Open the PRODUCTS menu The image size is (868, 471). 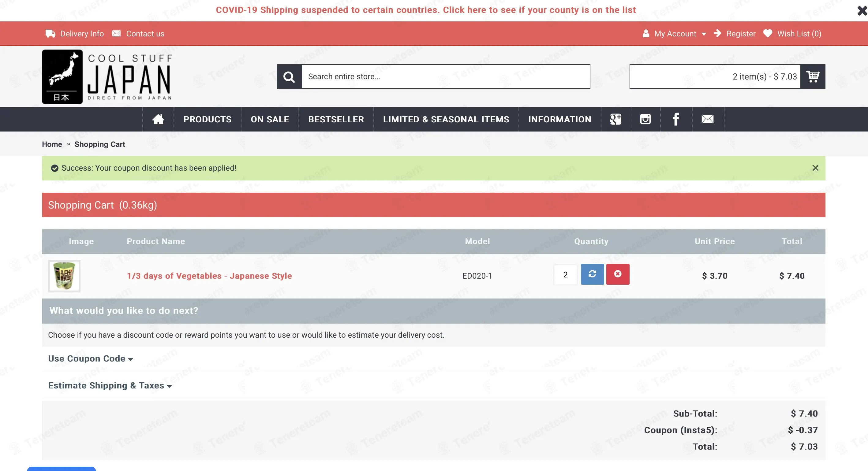(x=207, y=119)
